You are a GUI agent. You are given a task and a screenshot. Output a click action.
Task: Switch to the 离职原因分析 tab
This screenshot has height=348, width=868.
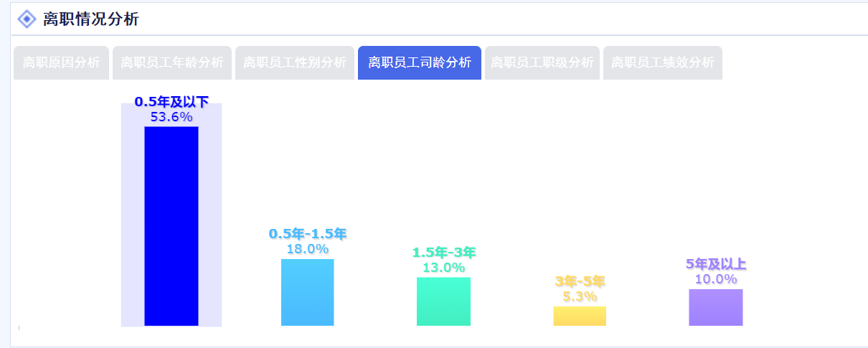pos(61,62)
